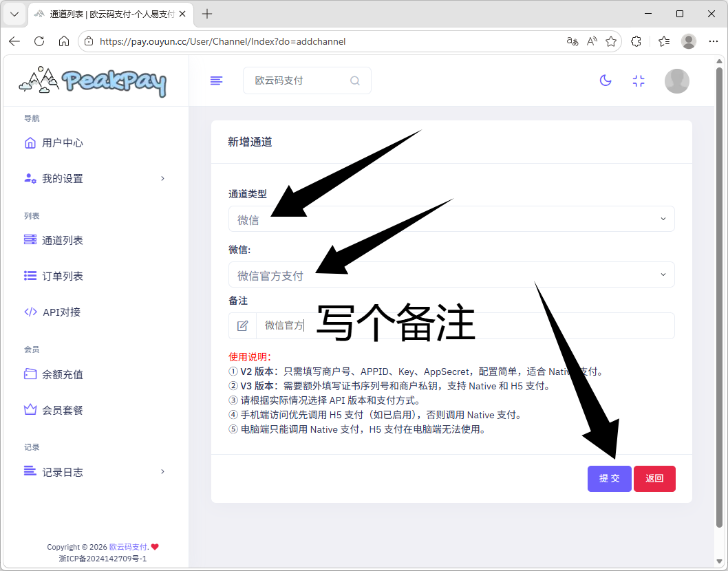Open 订单列表 from sidebar

(x=63, y=276)
